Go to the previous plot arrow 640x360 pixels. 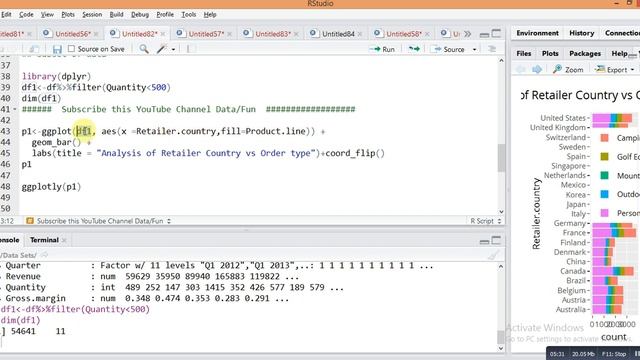521,69
